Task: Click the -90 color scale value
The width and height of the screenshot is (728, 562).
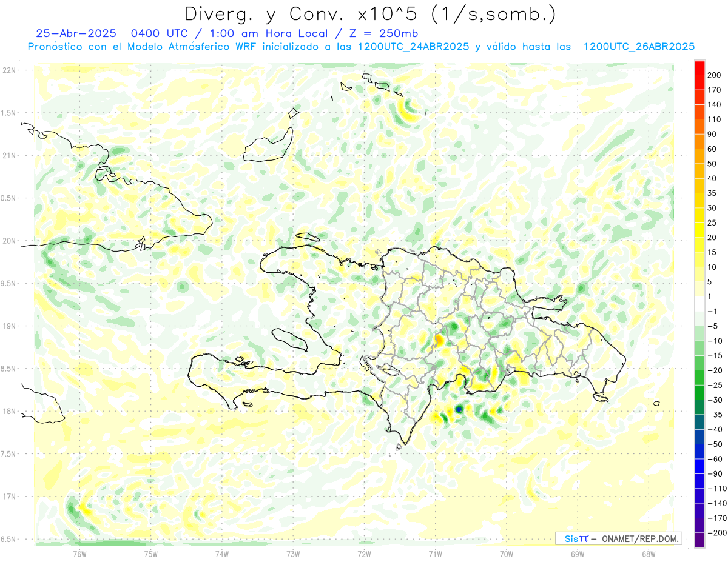Action: 714,474
